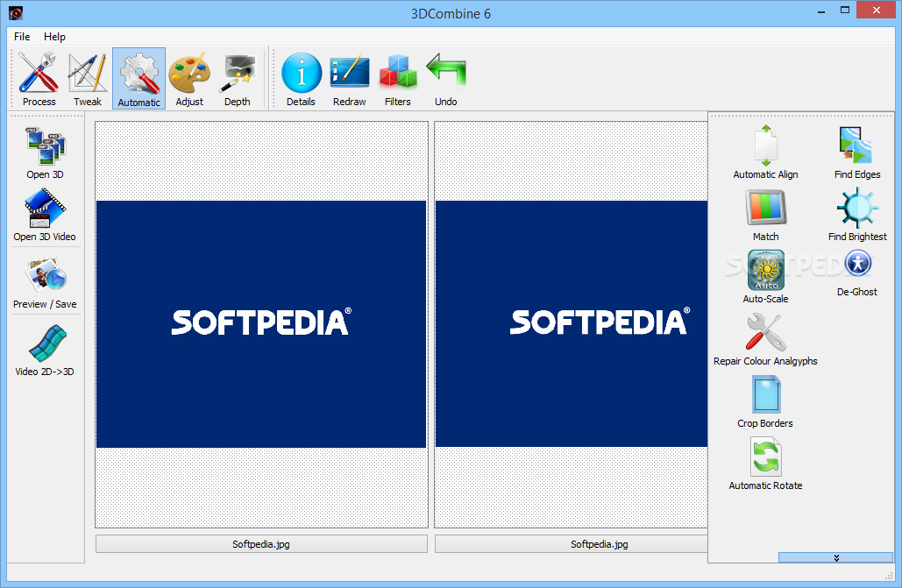The width and height of the screenshot is (902, 588).
Task: Open the Process tools
Action: click(39, 79)
